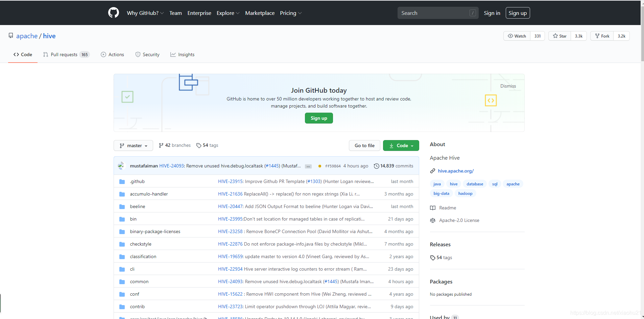Click the link icon beside hive.apache.org
The width and height of the screenshot is (644, 319).
point(433,171)
